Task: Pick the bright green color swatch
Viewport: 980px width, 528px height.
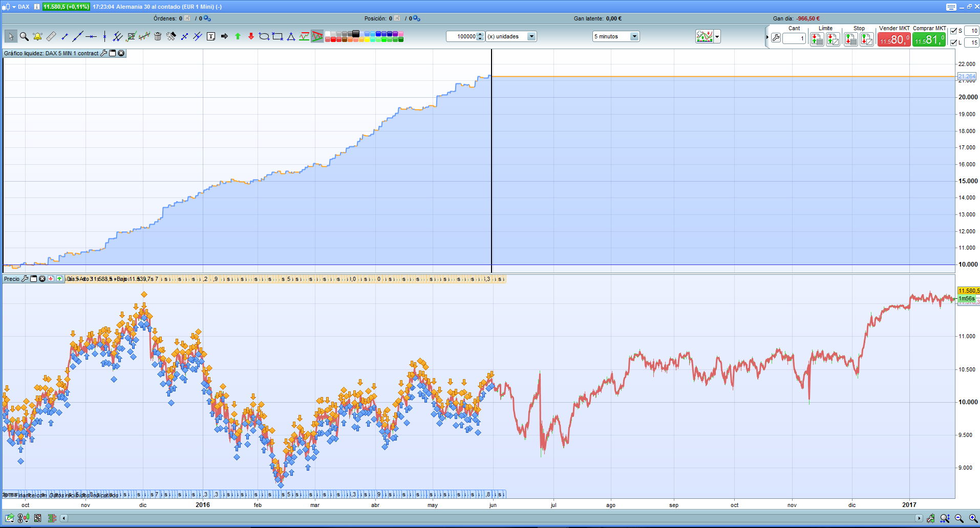Action: (384, 39)
